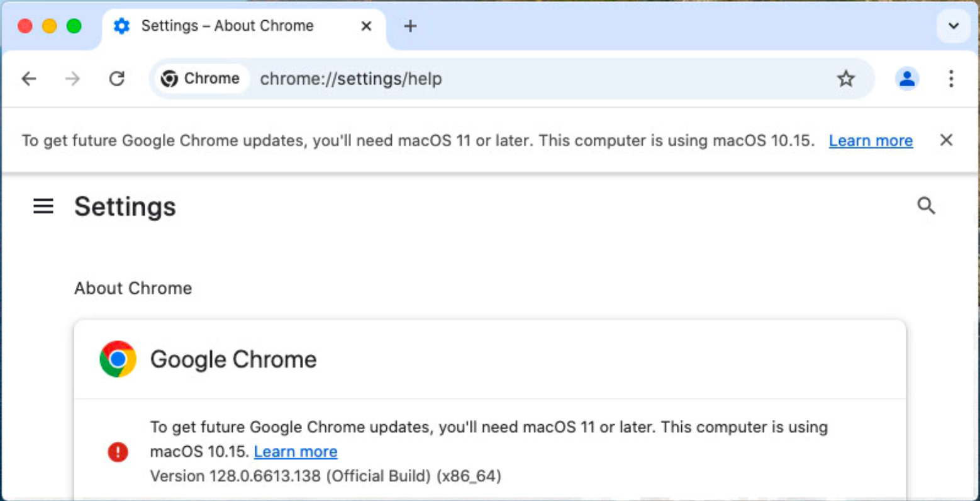Open the Settings hamburger menu
This screenshot has height=501, width=980.
[43, 206]
